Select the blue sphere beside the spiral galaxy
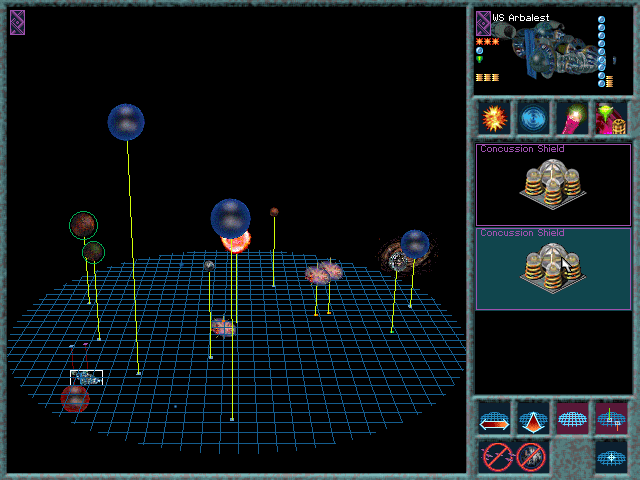 [x=415, y=244]
